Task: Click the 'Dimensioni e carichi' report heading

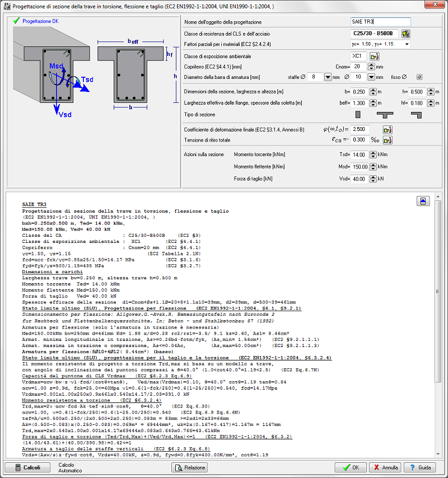Action: 52,272
